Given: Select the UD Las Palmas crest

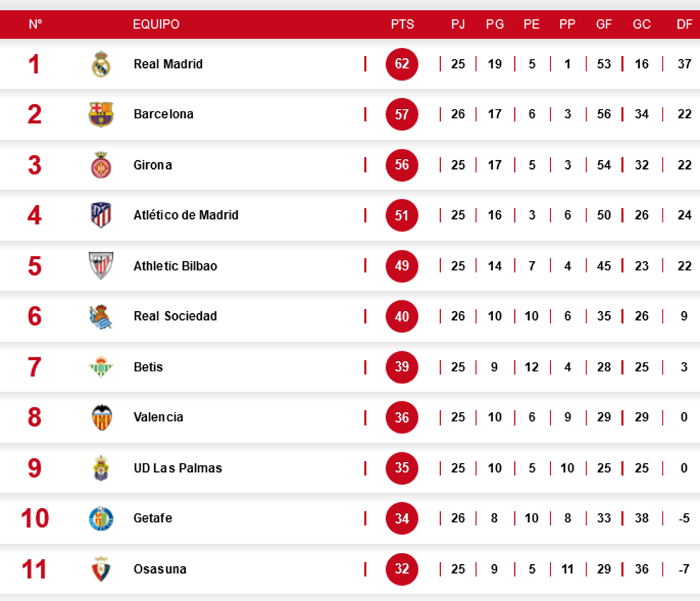Looking at the screenshot, I should pyautogui.click(x=101, y=468).
